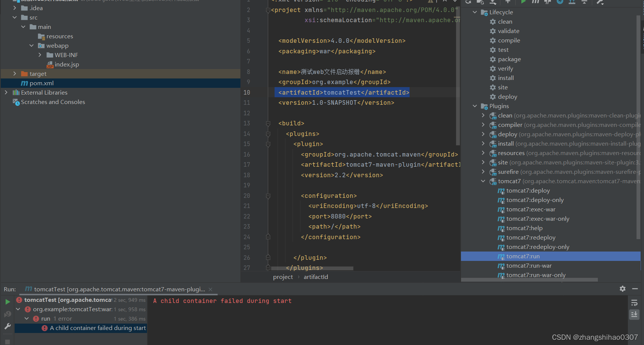Collapse the tomcat7 plugin node
This screenshot has width=644, height=345.
[x=483, y=181]
